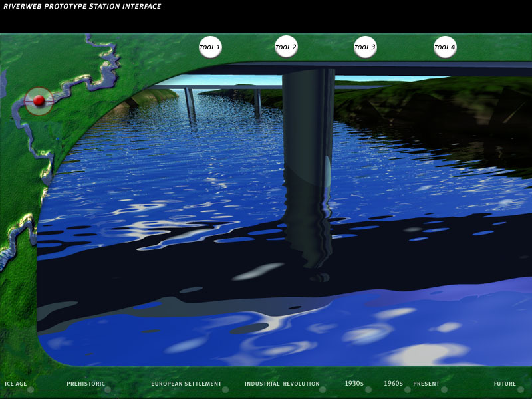This screenshot has width=532, height=399.
Task: Select the Tool 2 round button
Action: pos(286,47)
